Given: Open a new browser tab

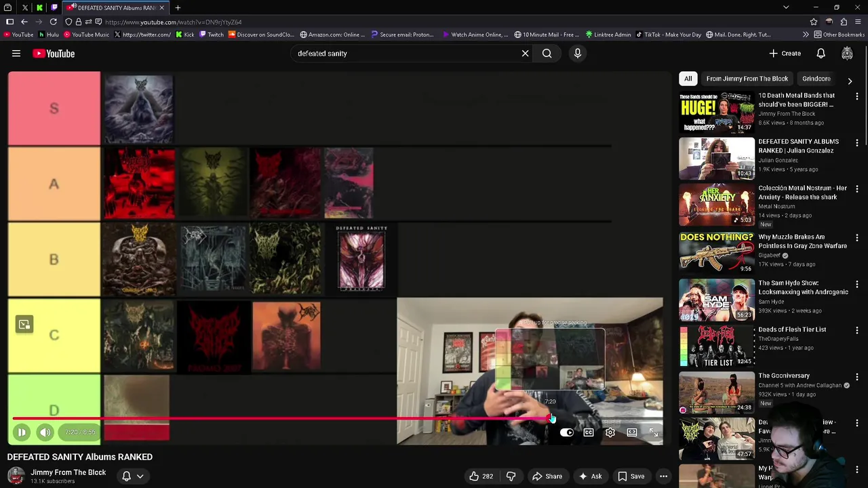Looking at the screenshot, I should [178, 7].
